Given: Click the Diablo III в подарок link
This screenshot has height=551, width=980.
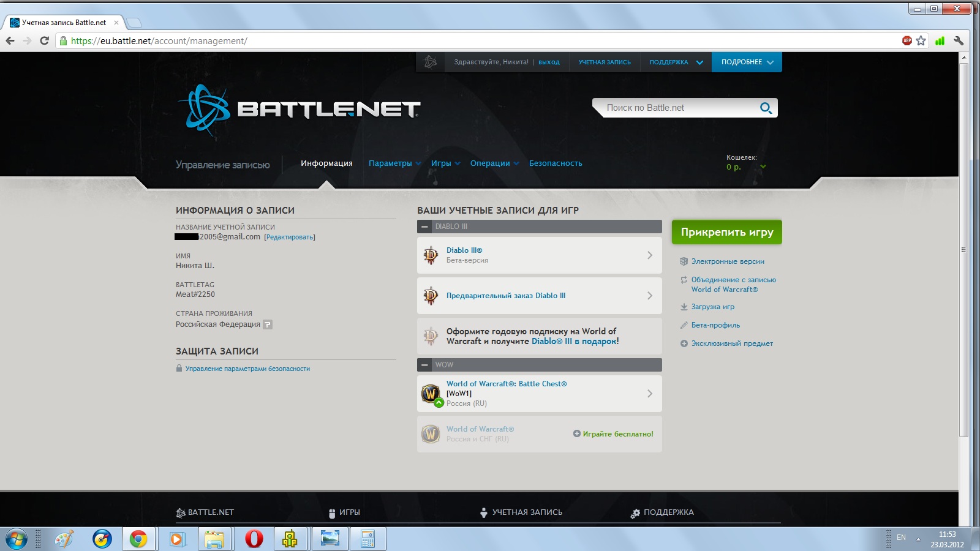Looking at the screenshot, I should [x=575, y=342].
